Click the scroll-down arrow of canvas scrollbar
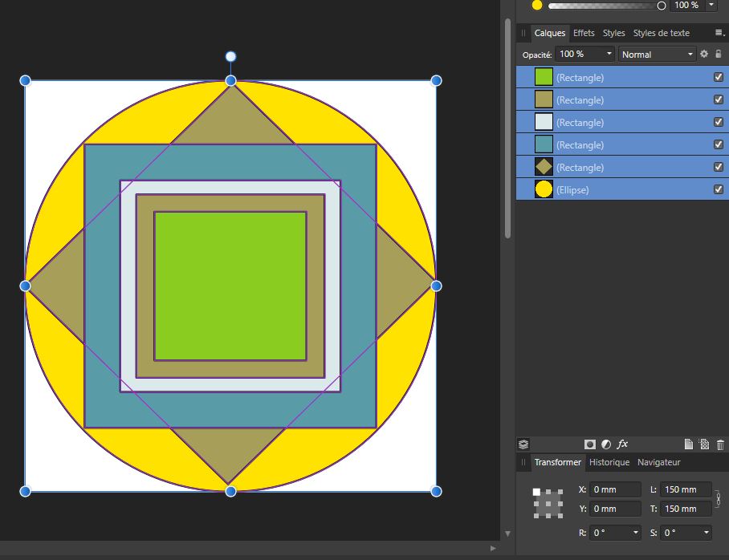This screenshot has width=729, height=560. coord(507,534)
